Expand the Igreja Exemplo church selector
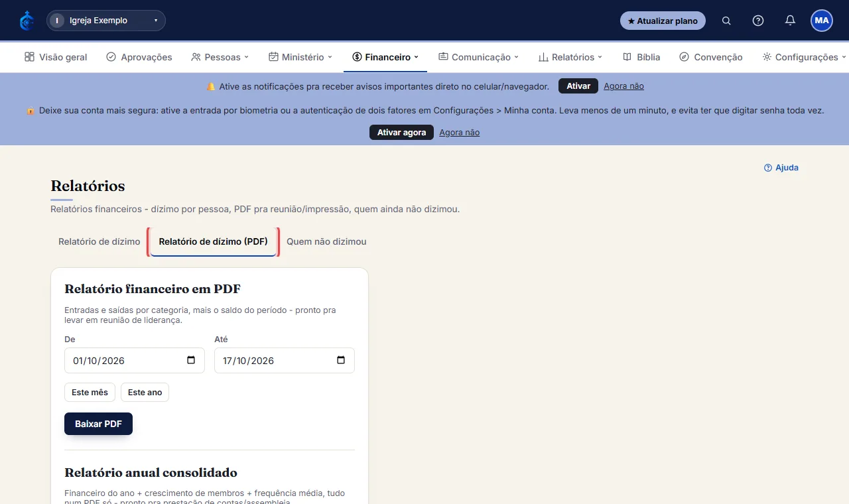The width and height of the screenshot is (849, 504). point(106,21)
